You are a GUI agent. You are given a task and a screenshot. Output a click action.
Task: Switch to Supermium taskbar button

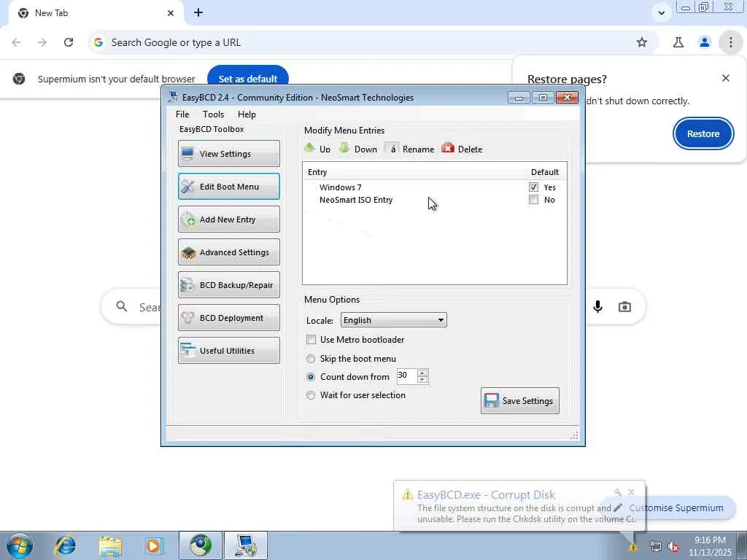201,545
